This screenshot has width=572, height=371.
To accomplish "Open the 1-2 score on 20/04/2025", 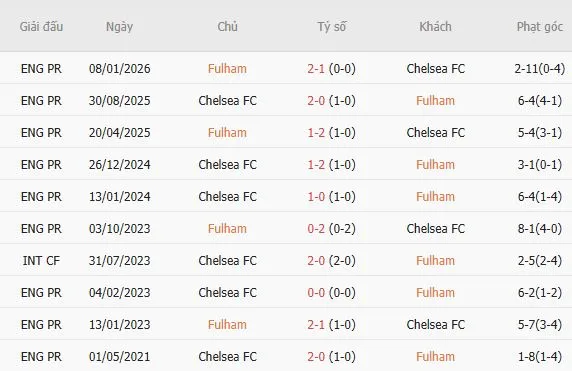I will [x=316, y=133].
